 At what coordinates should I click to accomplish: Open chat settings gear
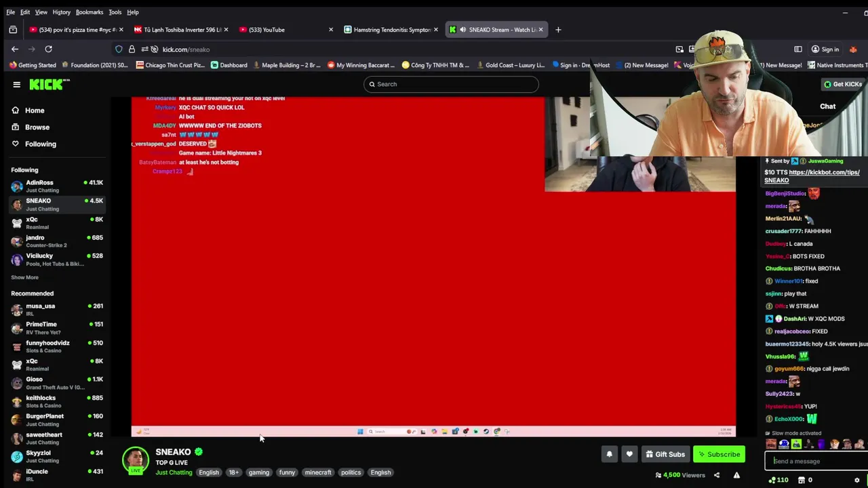(856, 480)
